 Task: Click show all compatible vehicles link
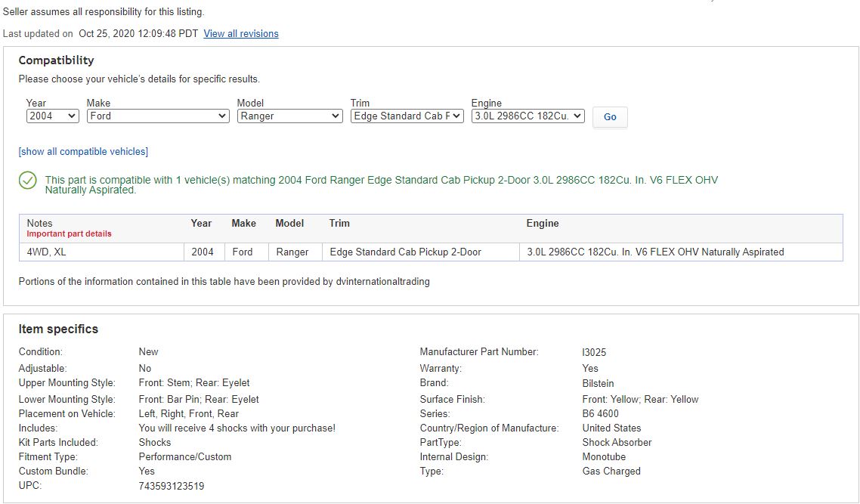pos(83,152)
